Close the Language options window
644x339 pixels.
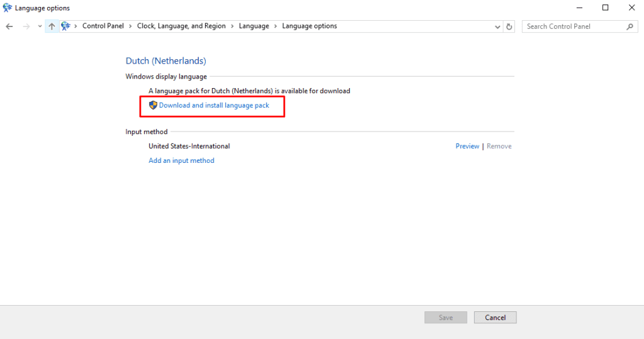click(x=631, y=8)
